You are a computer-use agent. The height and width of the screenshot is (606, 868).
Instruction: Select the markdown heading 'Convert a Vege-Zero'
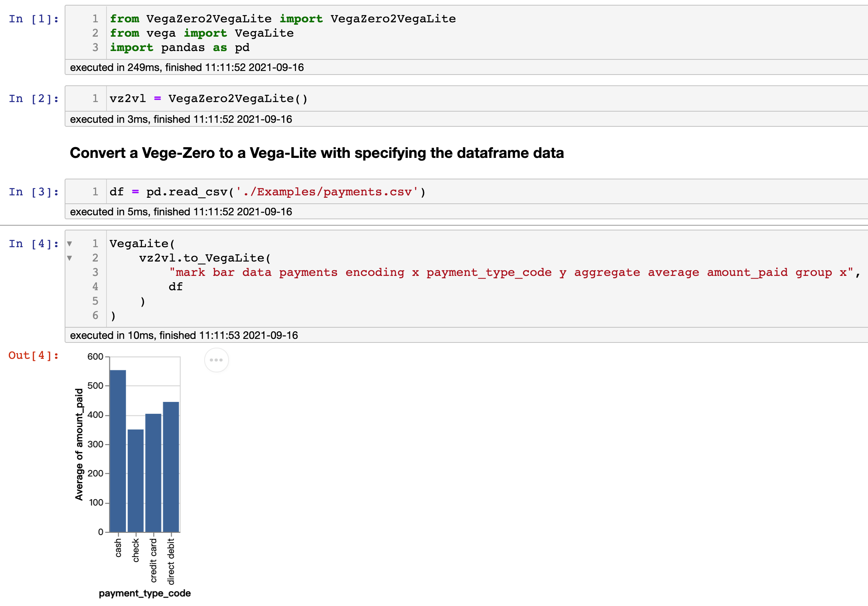click(317, 153)
